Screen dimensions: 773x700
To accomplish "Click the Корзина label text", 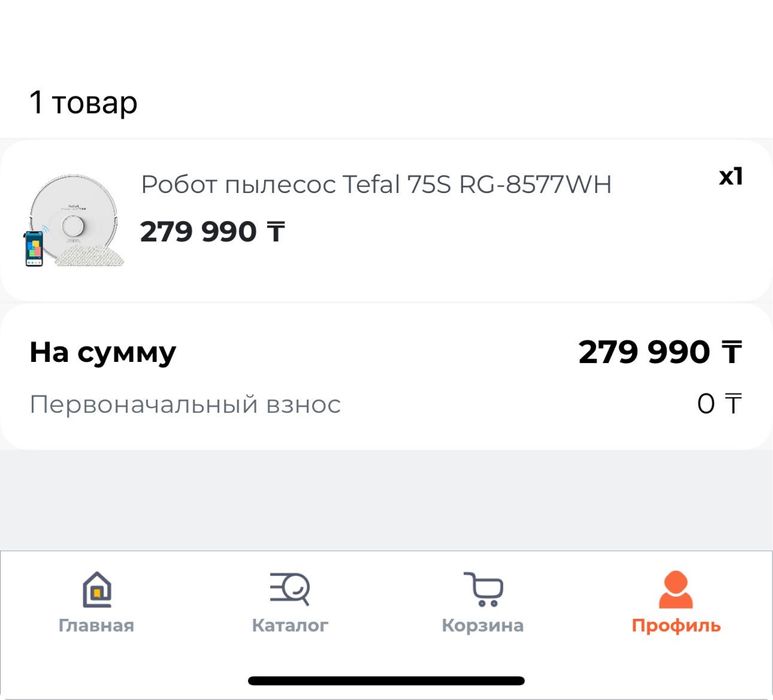I will [x=483, y=626].
